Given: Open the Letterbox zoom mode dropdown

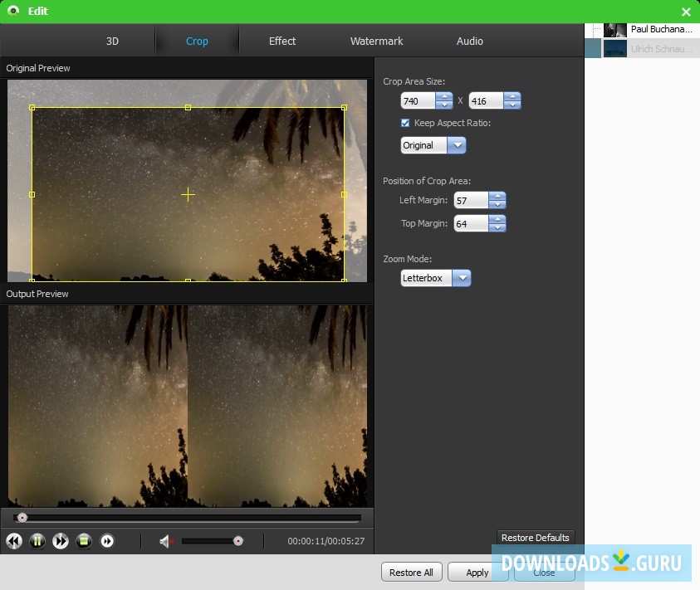Looking at the screenshot, I should 462,278.
